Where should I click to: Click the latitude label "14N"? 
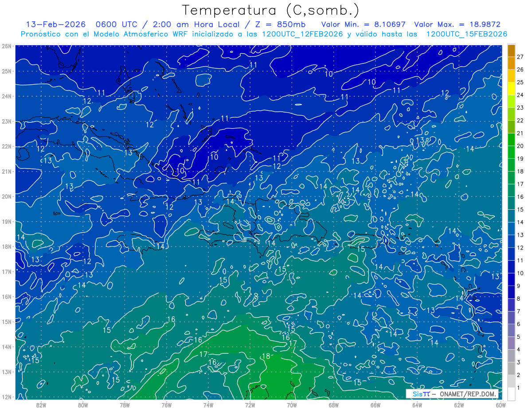6,347
